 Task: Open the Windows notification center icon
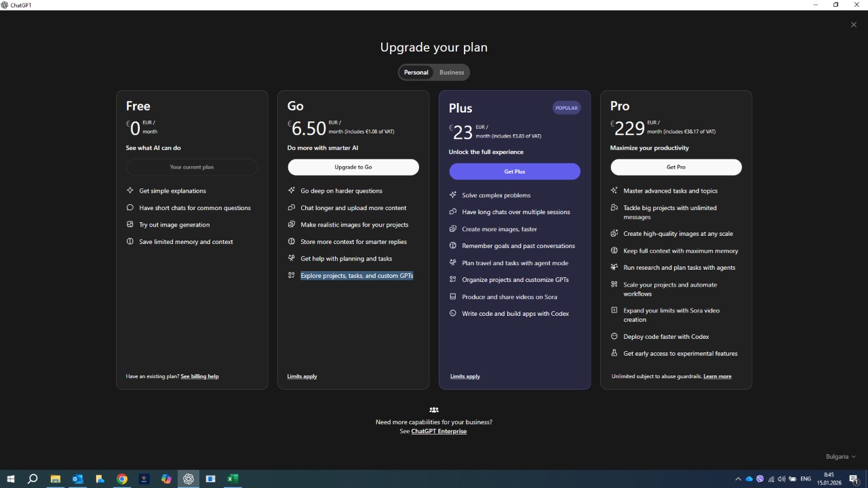854,479
